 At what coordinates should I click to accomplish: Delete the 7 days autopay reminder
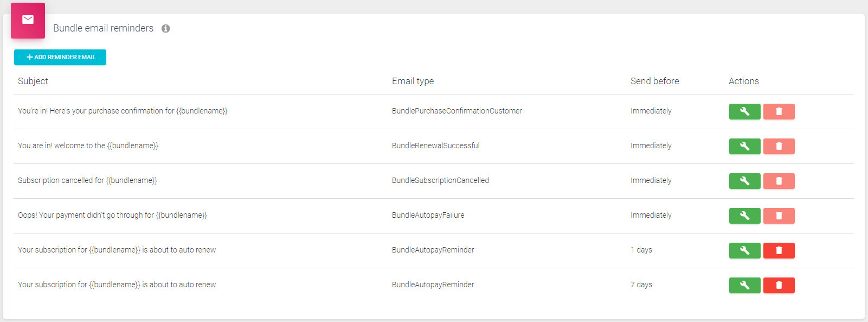(x=779, y=285)
